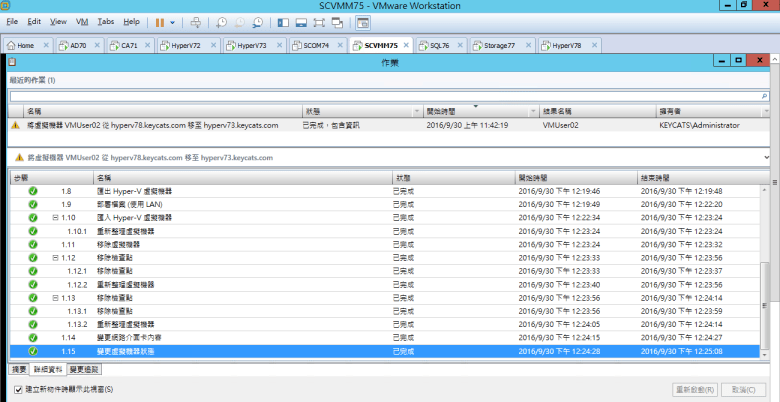Click the Home tab house icon
The height and width of the screenshot is (402, 780).
point(11,45)
